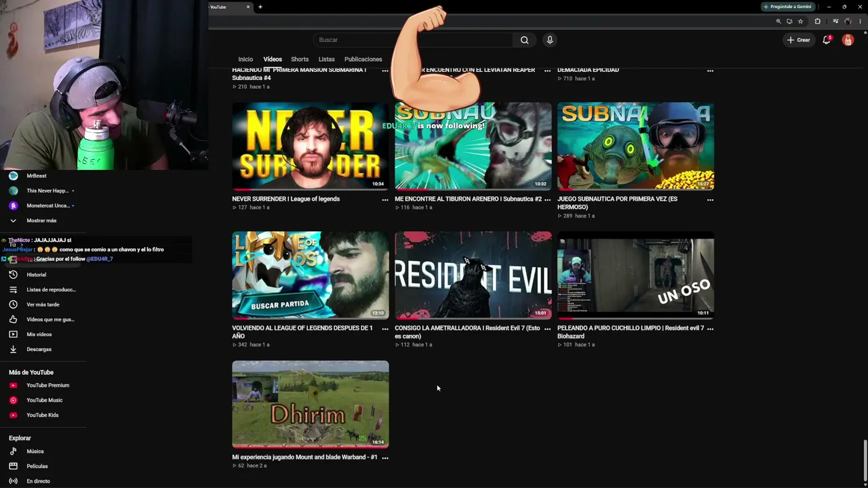Open the This Never Happened subscription
The height and width of the screenshot is (488, 868).
point(41,190)
